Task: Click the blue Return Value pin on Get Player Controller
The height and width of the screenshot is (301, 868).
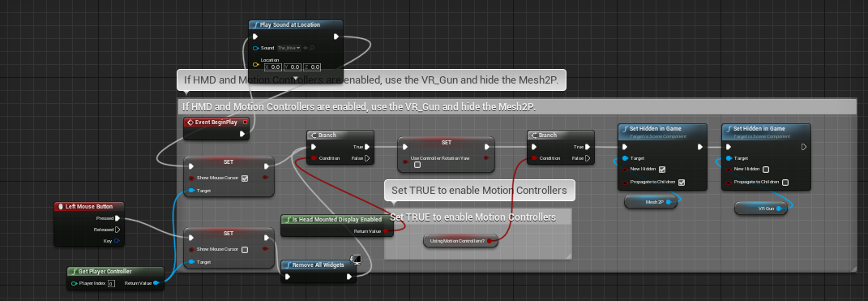Action: click(156, 283)
